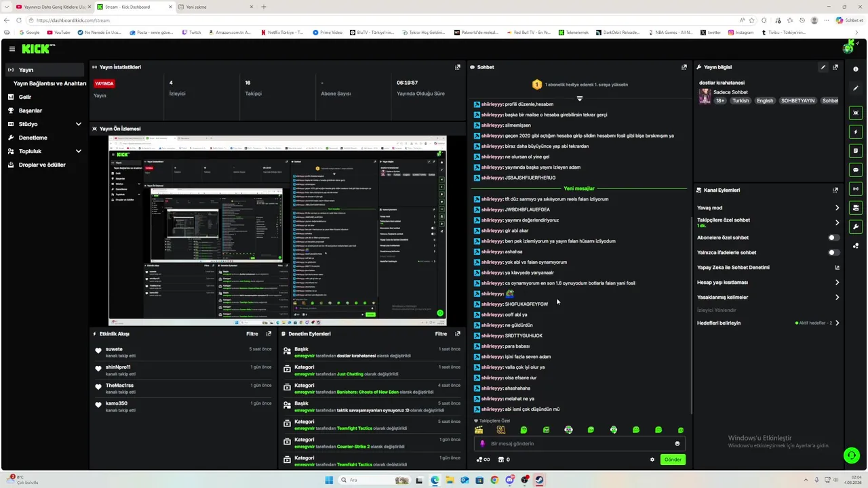
Task: Select Yayın in left sidebar
Action: [45, 70]
